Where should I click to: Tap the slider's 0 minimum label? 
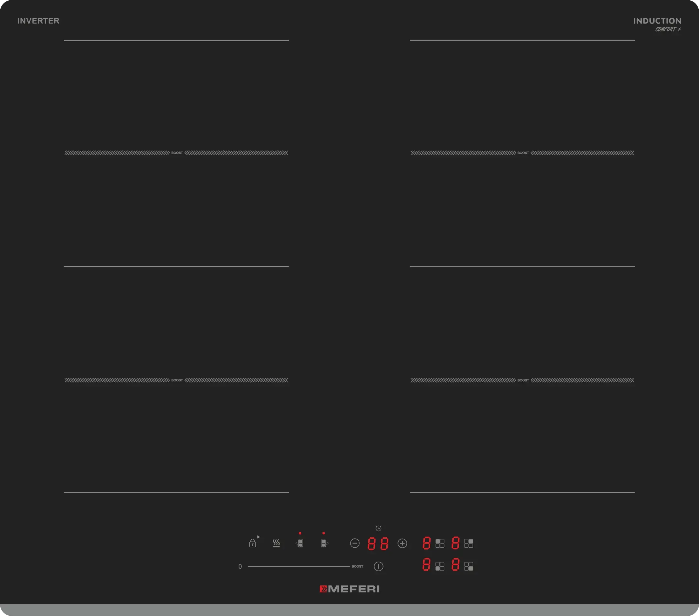[x=240, y=566]
